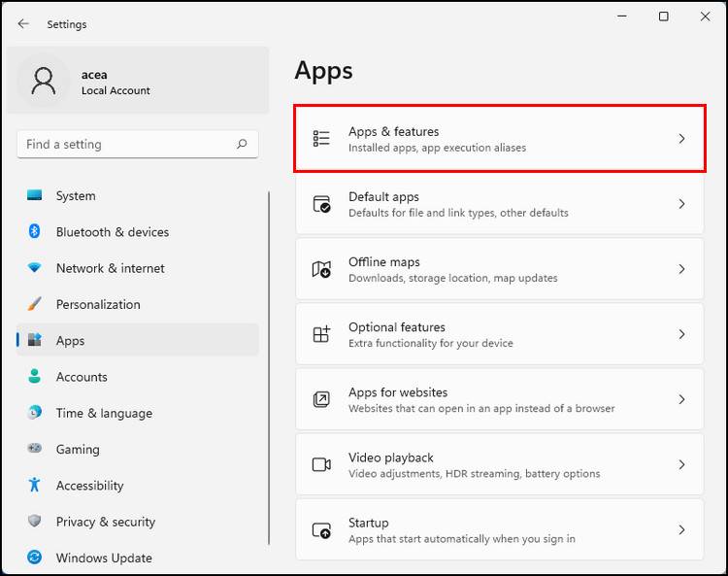
Task: Click the Privacy shield icon
Action: pos(34,521)
